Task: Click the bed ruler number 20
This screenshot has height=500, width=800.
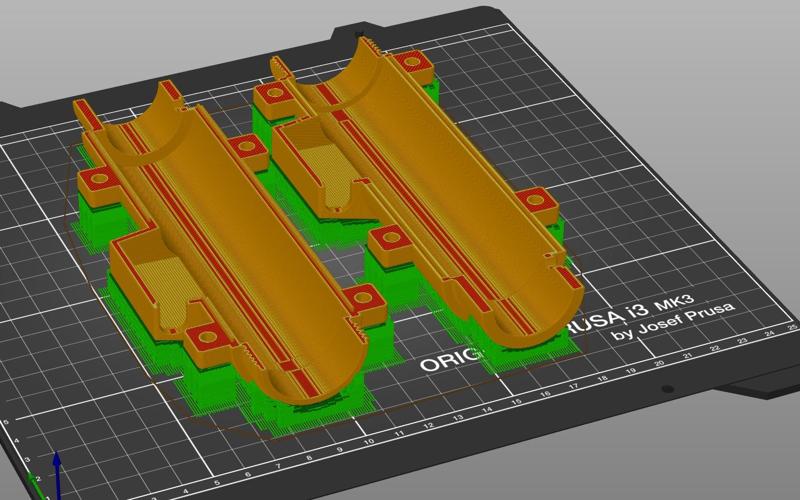Action: click(659, 363)
